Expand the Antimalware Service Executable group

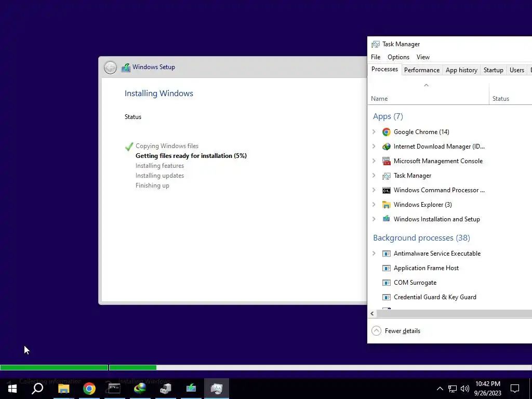(x=374, y=254)
